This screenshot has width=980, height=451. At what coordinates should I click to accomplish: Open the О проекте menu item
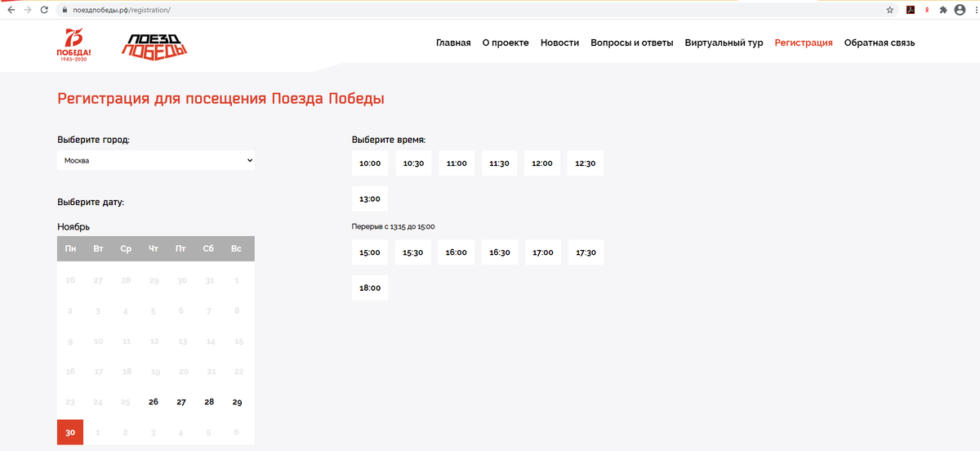click(x=506, y=43)
